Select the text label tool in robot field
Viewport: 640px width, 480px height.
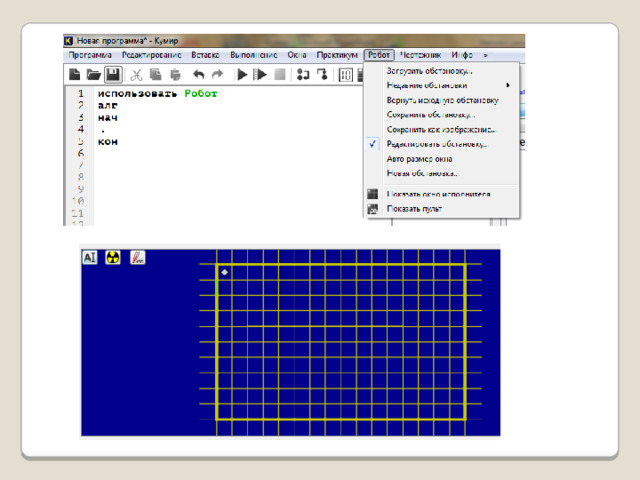pyautogui.click(x=90, y=257)
